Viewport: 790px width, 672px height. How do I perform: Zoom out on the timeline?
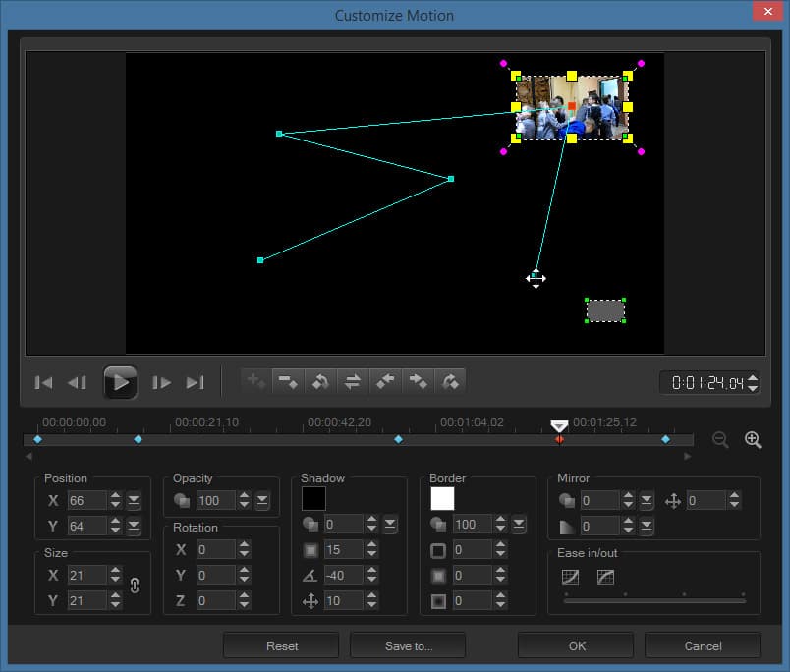point(720,440)
